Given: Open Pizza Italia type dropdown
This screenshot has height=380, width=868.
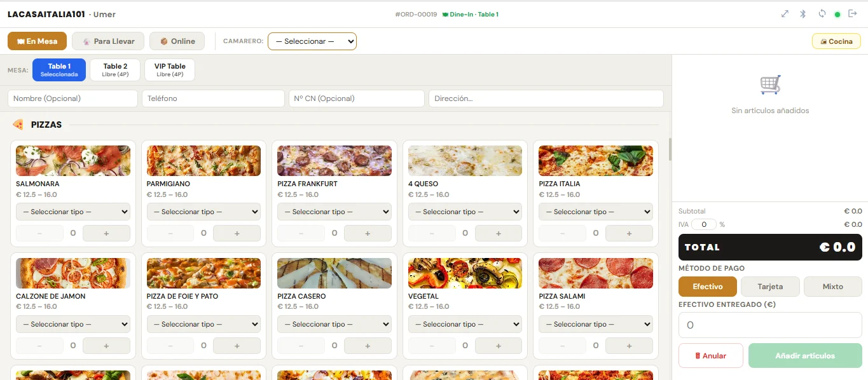Looking at the screenshot, I should pos(596,212).
